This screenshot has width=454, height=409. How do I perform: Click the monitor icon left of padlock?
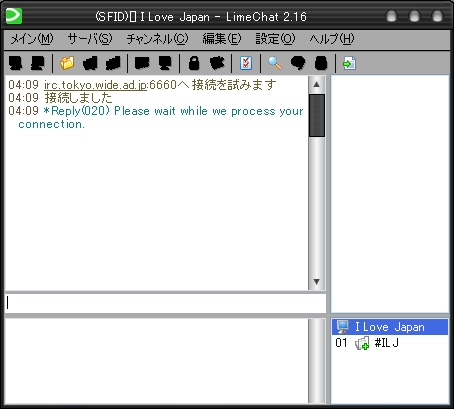pyautogui.click(x=165, y=63)
